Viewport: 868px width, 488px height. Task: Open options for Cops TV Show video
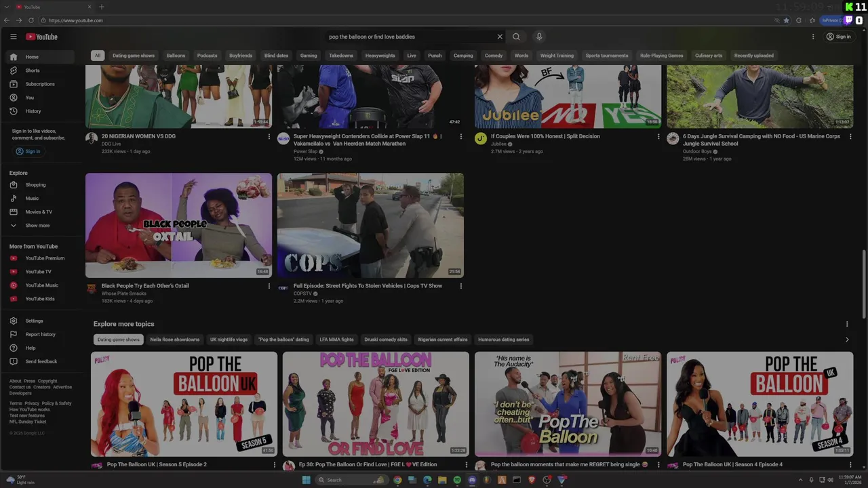461,286
